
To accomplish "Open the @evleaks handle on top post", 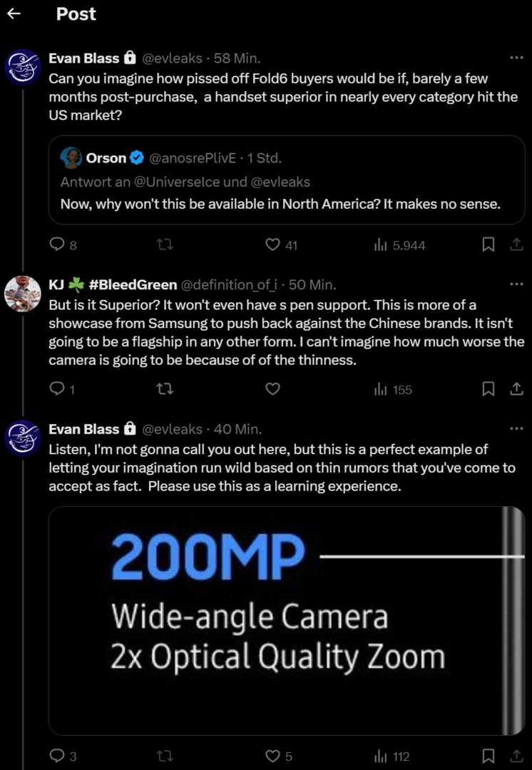I will pos(173,58).
